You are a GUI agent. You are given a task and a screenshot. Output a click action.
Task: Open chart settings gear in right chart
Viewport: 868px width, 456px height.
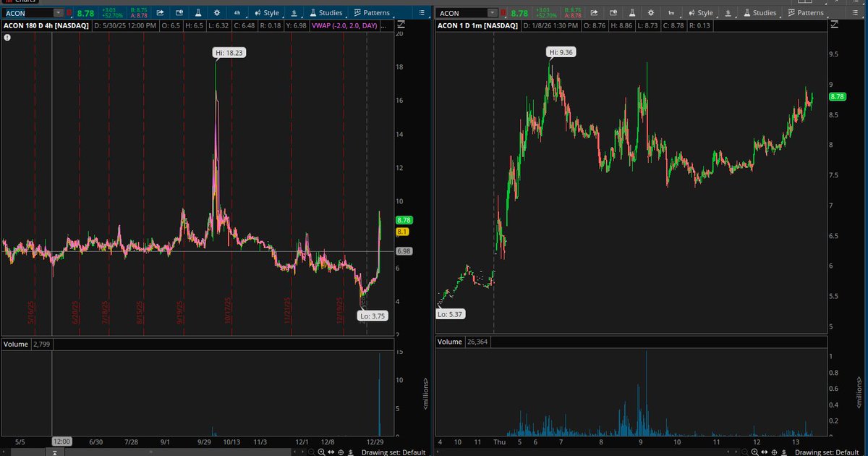[x=650, y=13]
